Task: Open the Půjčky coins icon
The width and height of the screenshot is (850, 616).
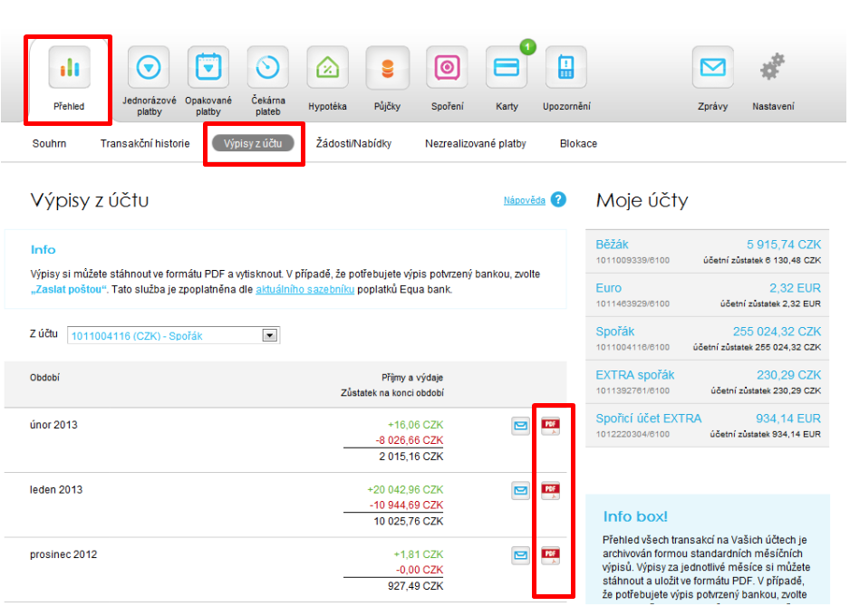Action: coord(387,69)
